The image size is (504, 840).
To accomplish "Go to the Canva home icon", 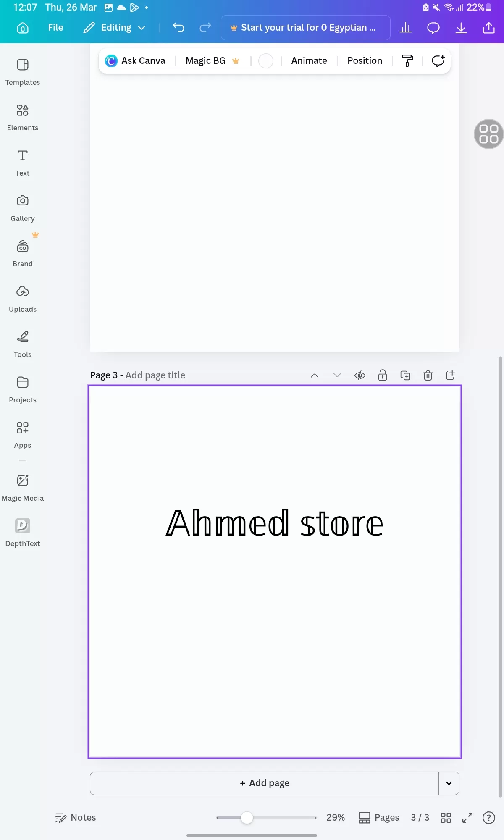I will 23,28.
